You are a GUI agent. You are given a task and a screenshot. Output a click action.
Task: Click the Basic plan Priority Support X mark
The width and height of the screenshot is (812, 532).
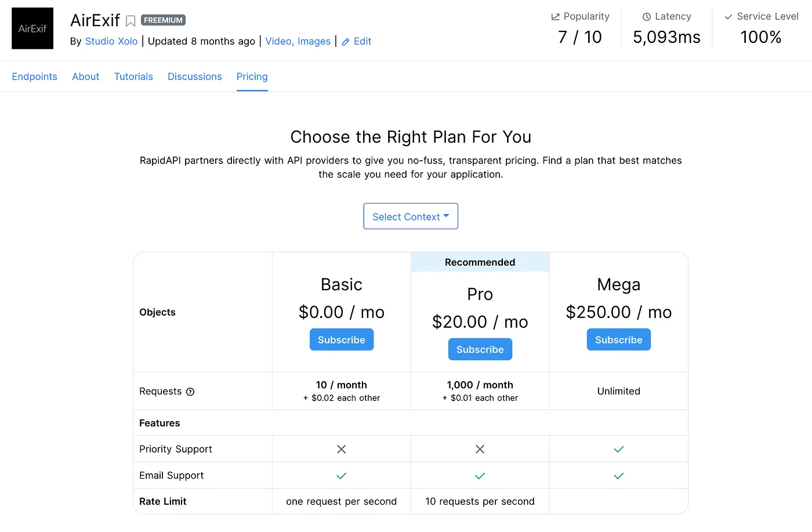click(342, 450)
